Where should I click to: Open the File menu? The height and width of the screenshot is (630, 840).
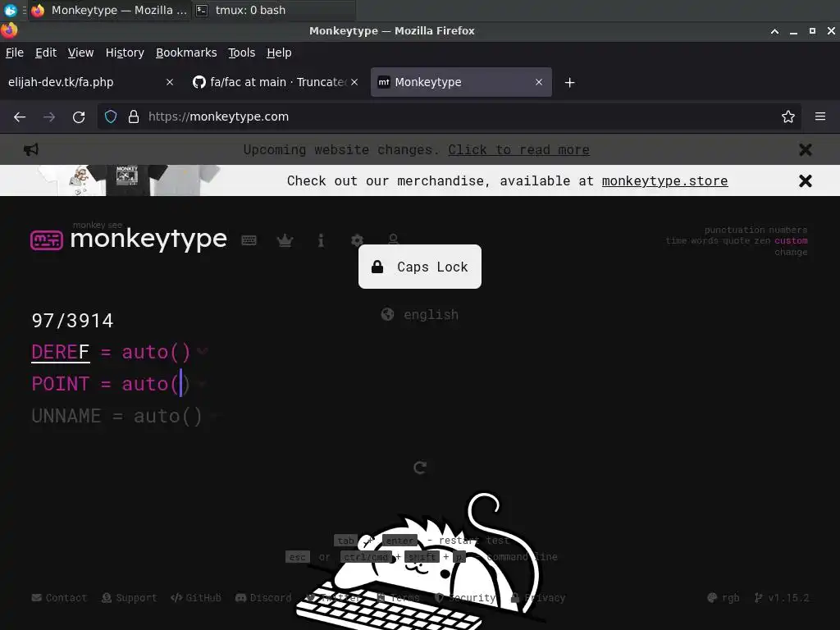point(15,52)
